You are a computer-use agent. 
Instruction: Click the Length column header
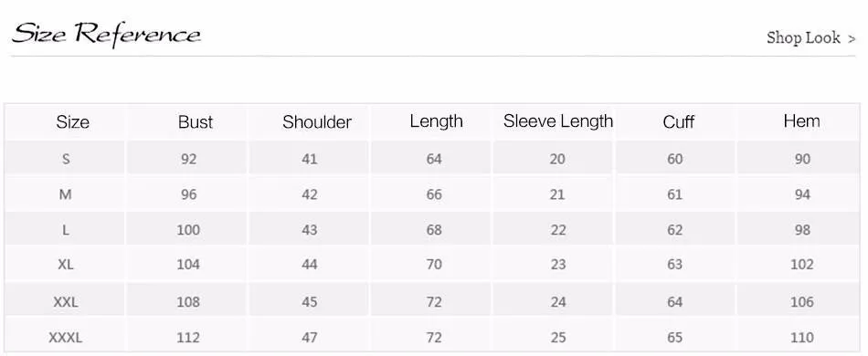[436, 121]
